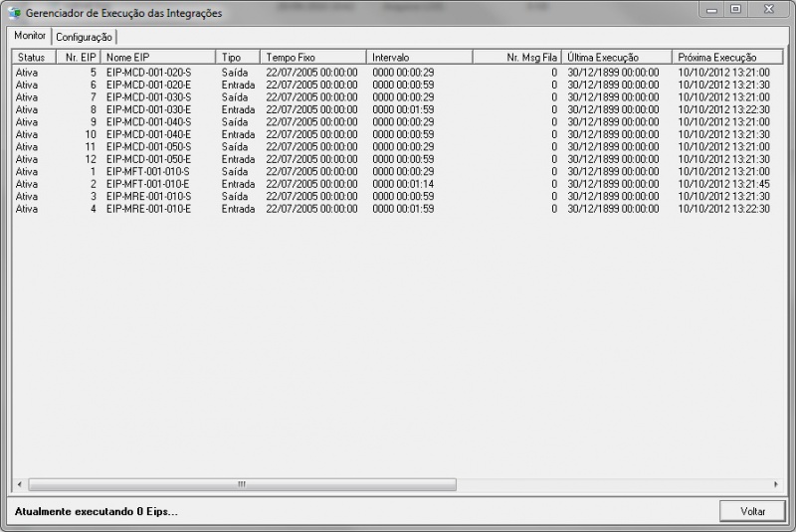The width and height of the screenshot is (796, 532).
Task: Click the Próxima Execução column header
Action: click(721, 58)
